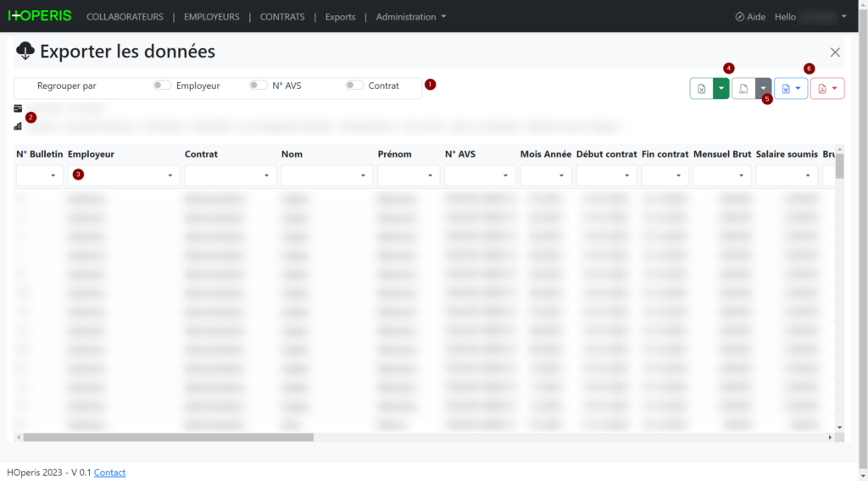Enable grouping by N° AVS
The width and height of the screenshot is (868, 481).
pyautogui.click(x=258, y=86)
